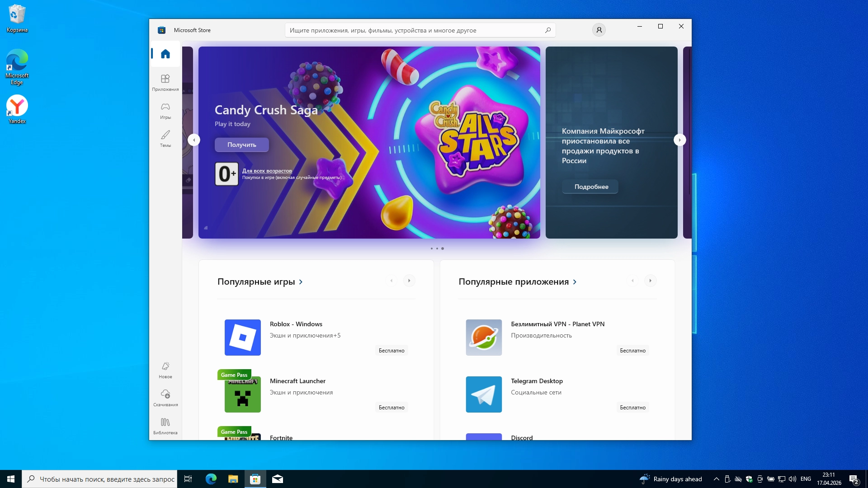Expand the Популярные игры section via its chevron
868x488 pixels.
[x=301, y=282]
